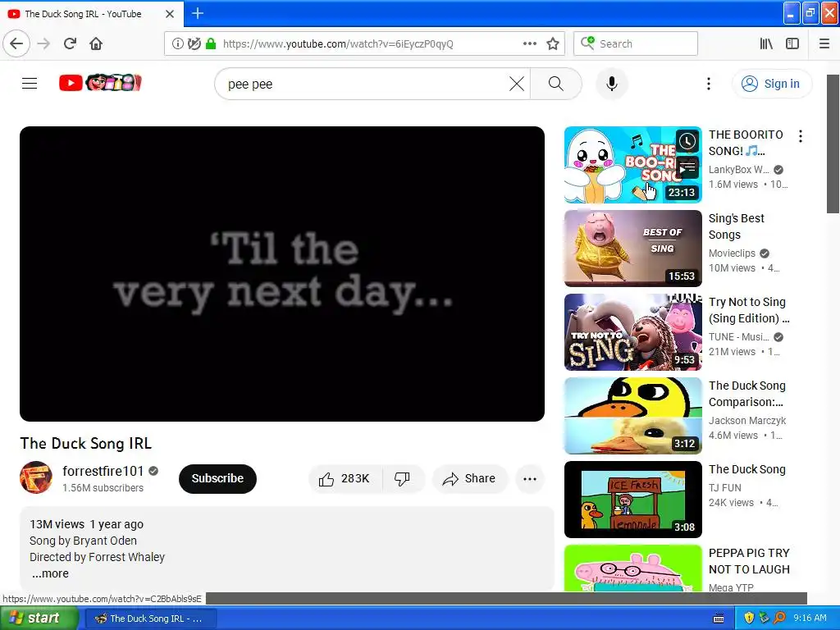Image resolution: width=840 pixels, height=630 pixels.
Task: Open THE BOORITO SONG title link
Action: 746,143
